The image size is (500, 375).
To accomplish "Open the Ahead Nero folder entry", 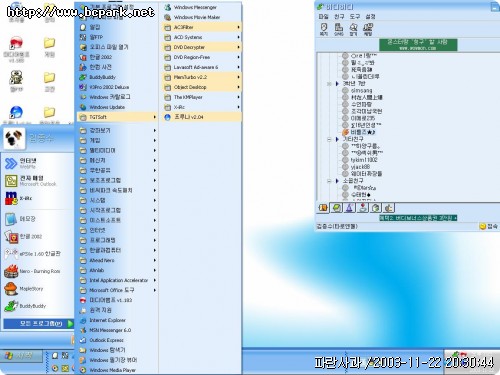I will (117, 260).
